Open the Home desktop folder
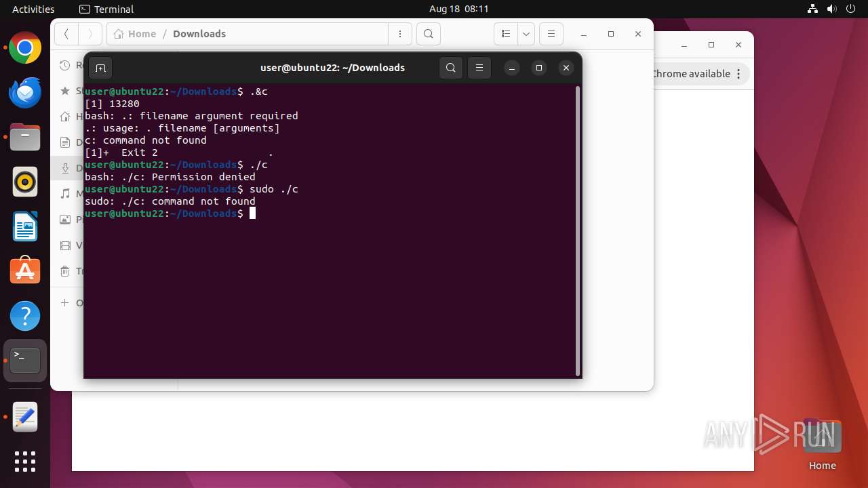868x488 pixels. point(822,444)
